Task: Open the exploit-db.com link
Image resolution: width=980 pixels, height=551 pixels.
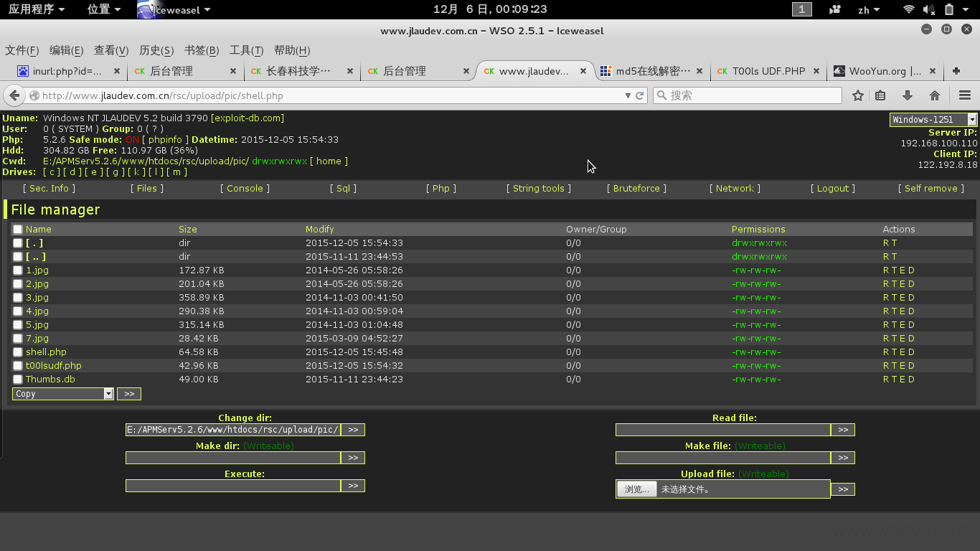Action: (x=249, y=118)
